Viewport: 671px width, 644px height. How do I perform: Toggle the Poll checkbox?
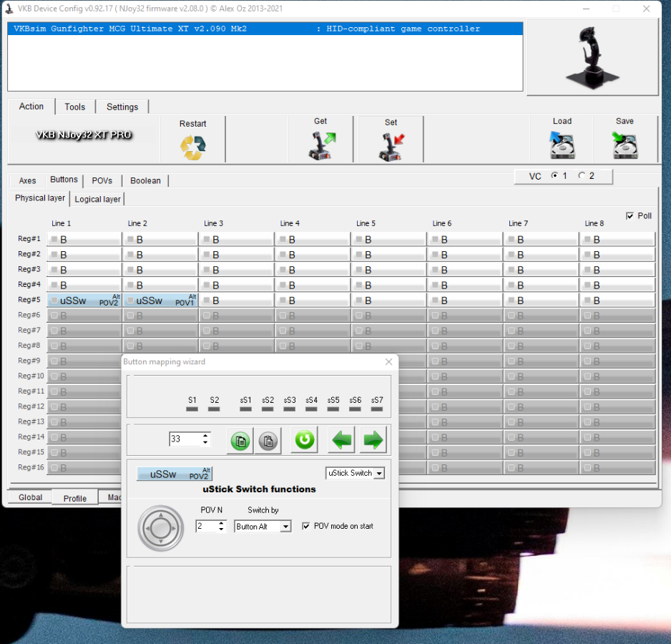pyautogui.click(x=630, y=216)
